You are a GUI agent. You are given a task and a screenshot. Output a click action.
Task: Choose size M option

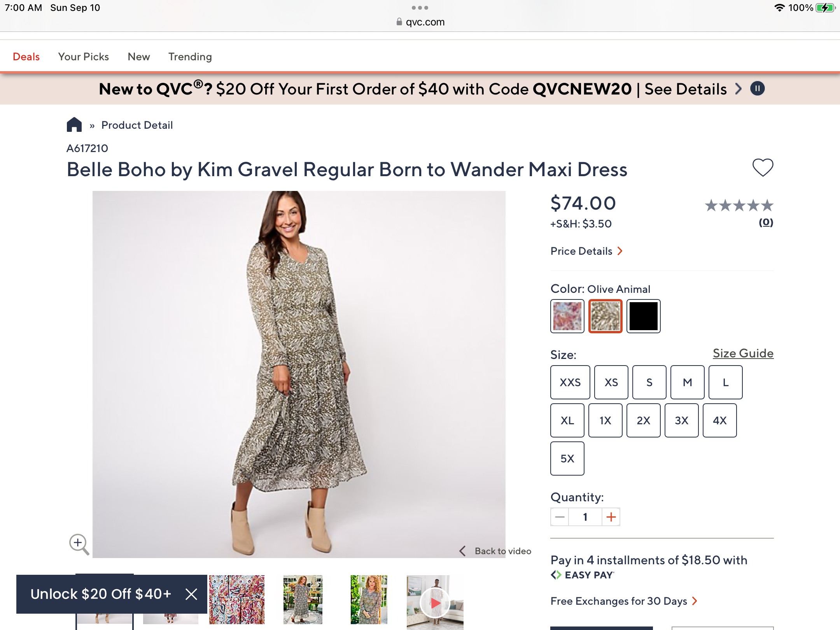pos(687,382)
